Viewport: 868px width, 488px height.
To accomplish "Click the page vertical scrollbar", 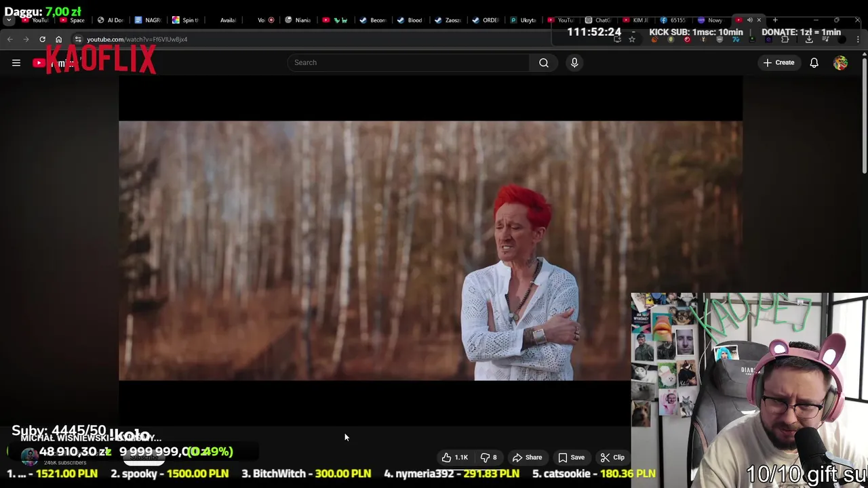I will click(x=864, y=115).
